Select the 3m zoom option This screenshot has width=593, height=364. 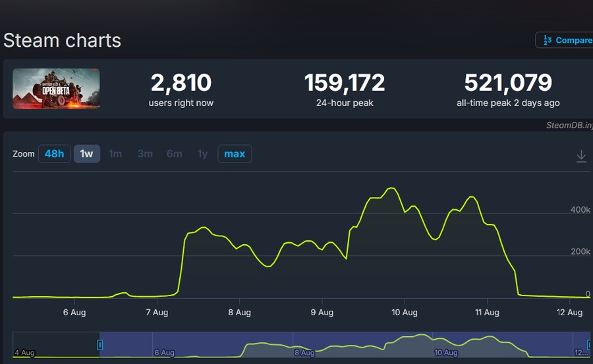(145, 154)
